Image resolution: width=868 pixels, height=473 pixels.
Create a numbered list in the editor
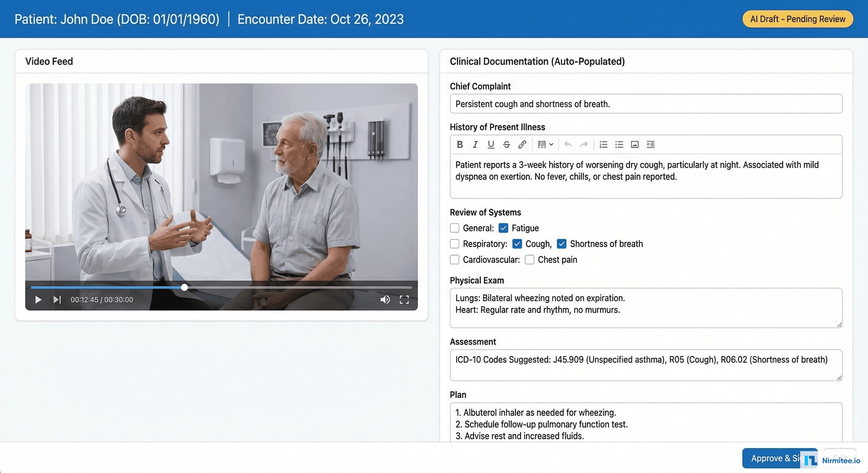coord(603,144)
